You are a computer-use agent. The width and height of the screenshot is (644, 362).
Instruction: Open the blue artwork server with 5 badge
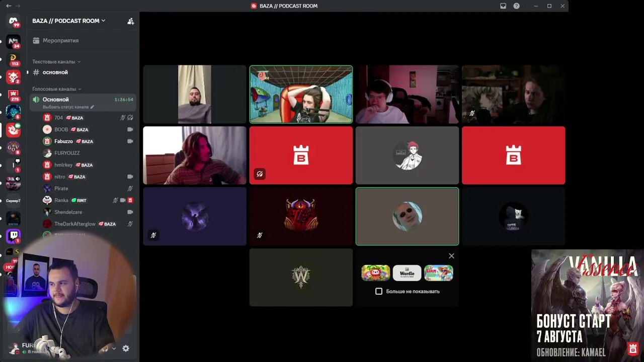[13, 112]
